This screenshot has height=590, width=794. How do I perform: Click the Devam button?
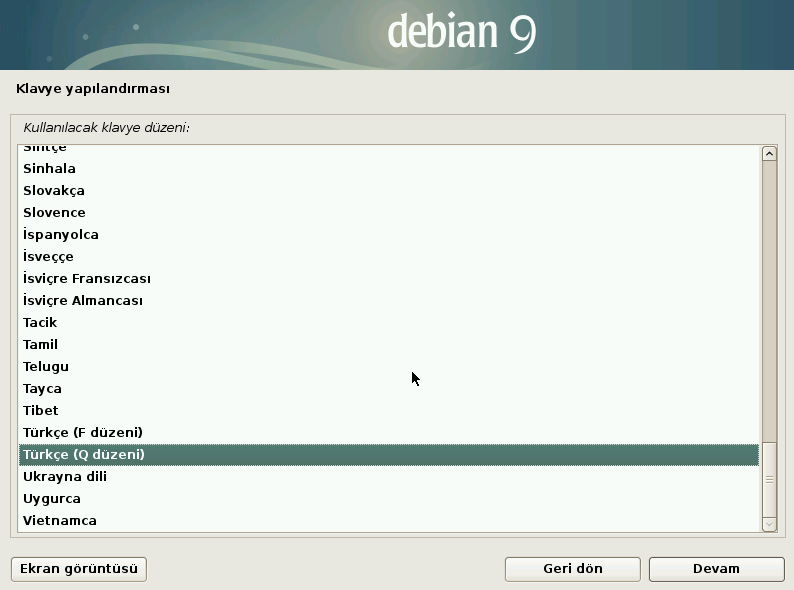coord(717,569)
